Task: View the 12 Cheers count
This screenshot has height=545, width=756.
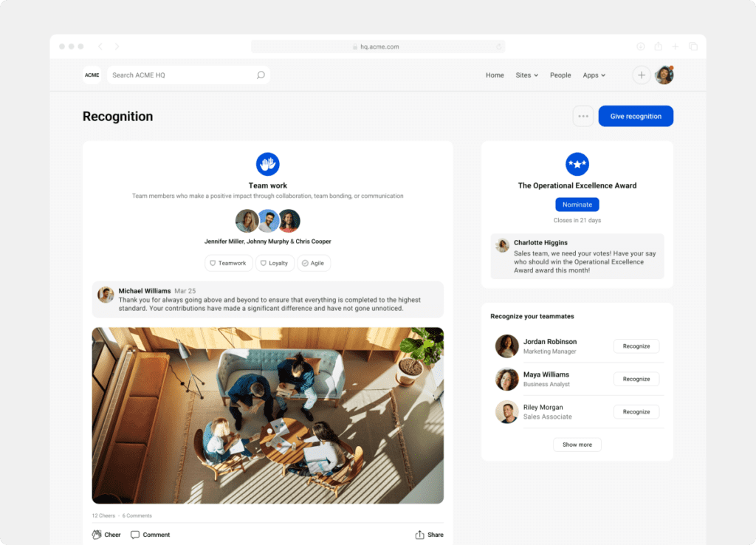Action: 103,515
